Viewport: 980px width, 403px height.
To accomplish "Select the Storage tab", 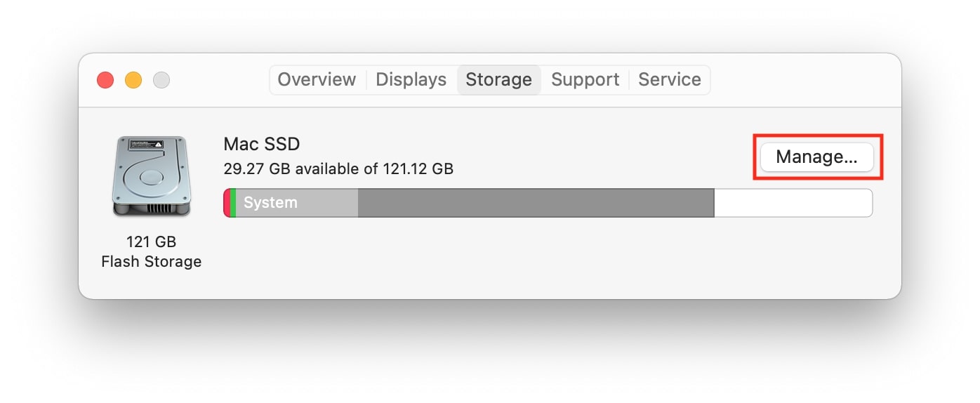I will click(498, 80).
